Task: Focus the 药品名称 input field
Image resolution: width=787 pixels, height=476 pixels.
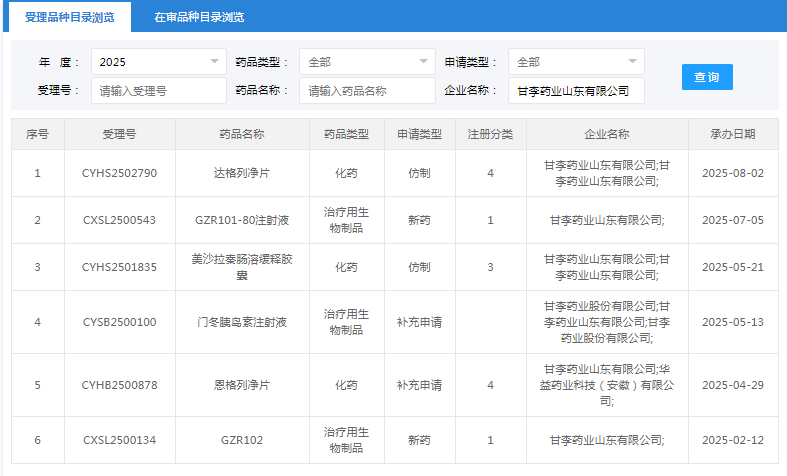Action: pyautogui.click(x=367, y=90)
